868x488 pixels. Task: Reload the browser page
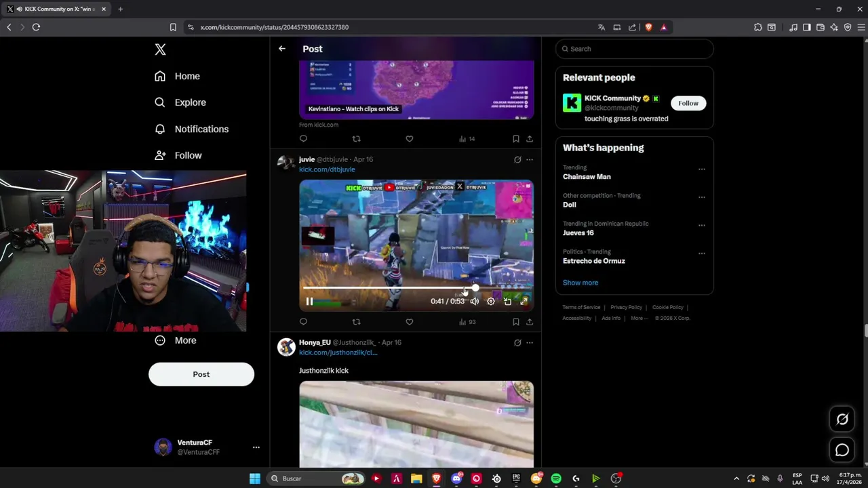point(36,27)
